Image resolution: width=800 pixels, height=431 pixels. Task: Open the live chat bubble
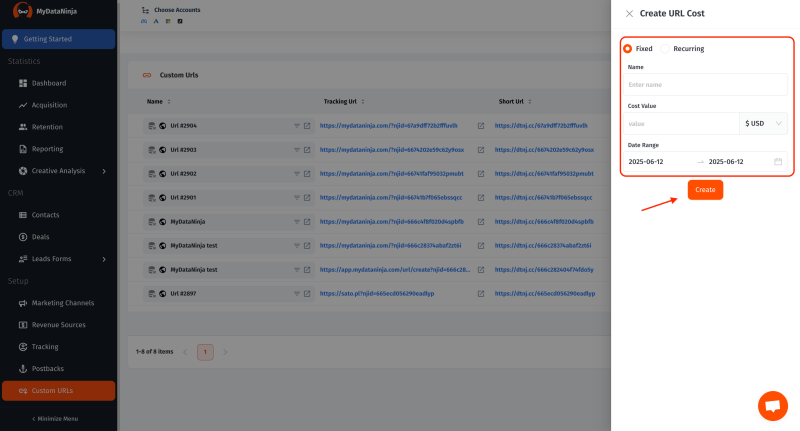(x=772, y=406)
